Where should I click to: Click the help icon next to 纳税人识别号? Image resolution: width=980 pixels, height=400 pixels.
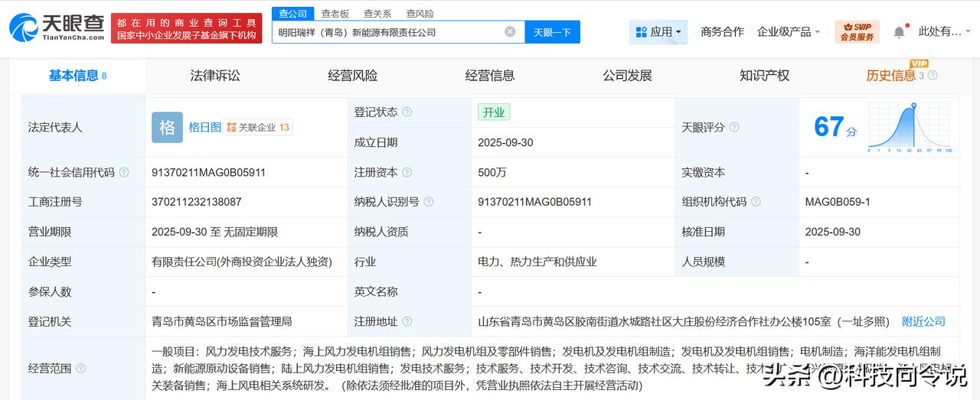pos(429,202)
